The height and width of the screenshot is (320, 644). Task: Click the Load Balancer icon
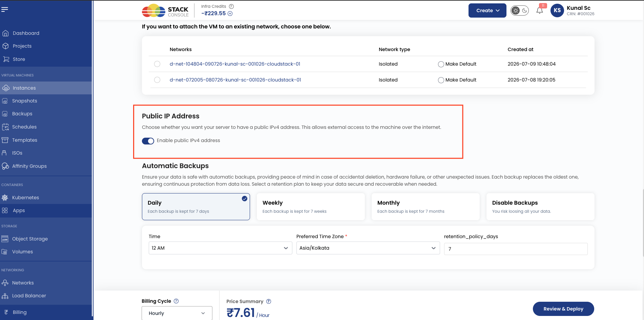5,296
